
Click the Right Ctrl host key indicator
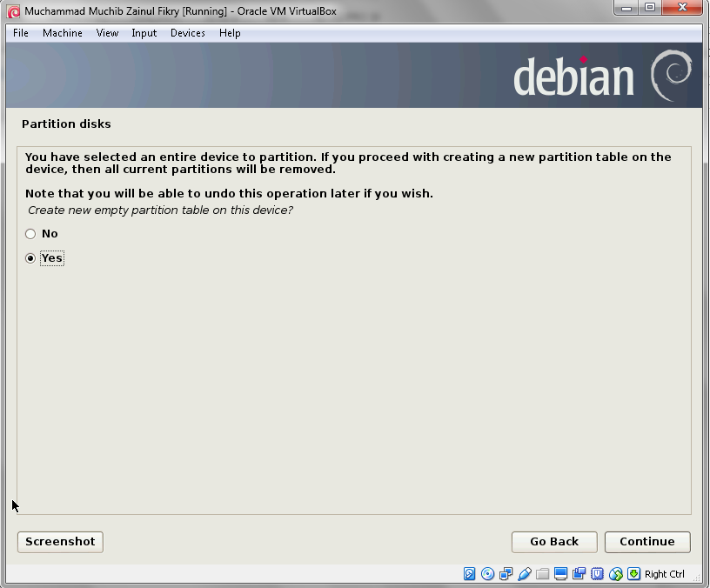pyautogui.click(x=662, y=574)
